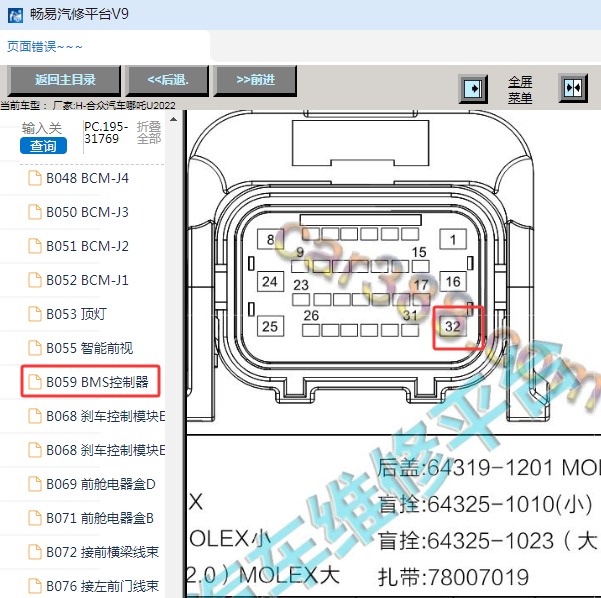601x598 pixels.
Task: Click pin 25 in connector diagram
Action: (270, 326)
